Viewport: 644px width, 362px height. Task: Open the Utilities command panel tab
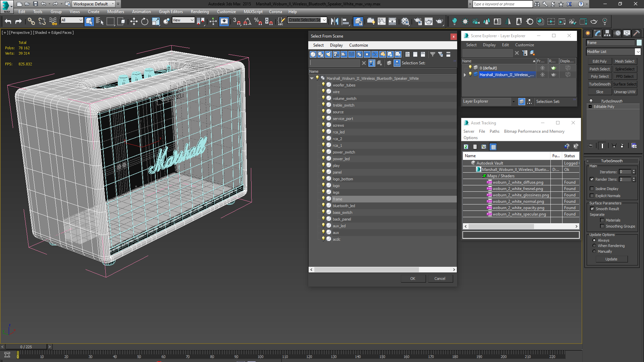coord(636,33)
